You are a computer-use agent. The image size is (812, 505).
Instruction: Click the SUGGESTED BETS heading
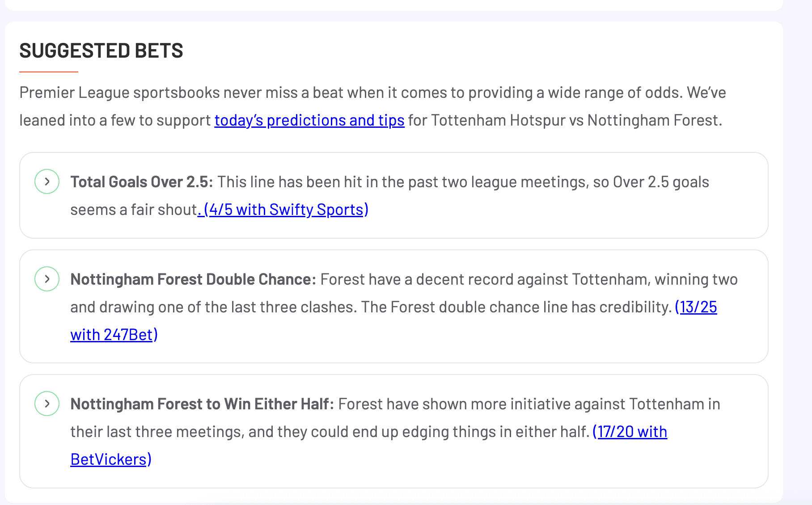tap(101, 50)
